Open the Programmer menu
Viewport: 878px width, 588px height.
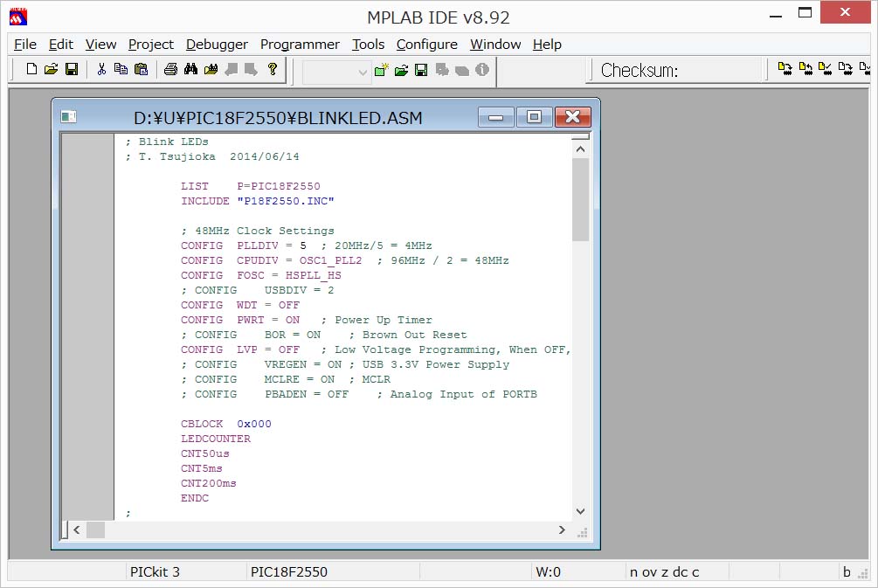tap(300, 45)
